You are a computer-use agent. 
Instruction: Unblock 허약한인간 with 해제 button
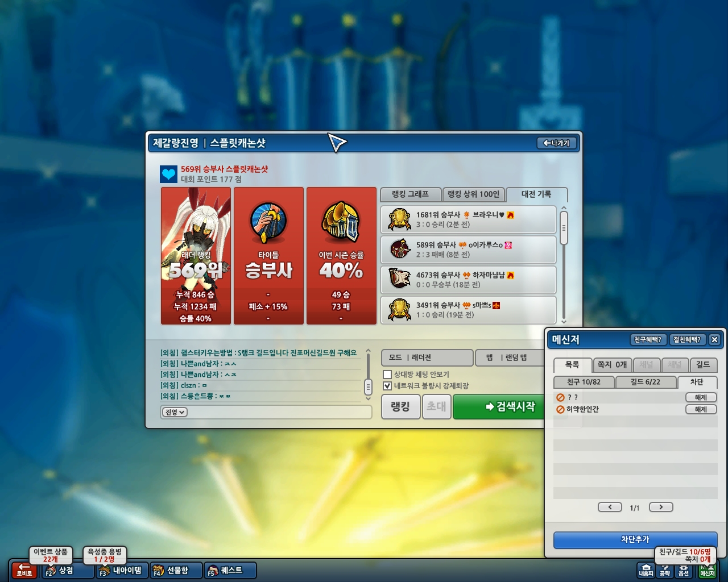coord(701,409)
